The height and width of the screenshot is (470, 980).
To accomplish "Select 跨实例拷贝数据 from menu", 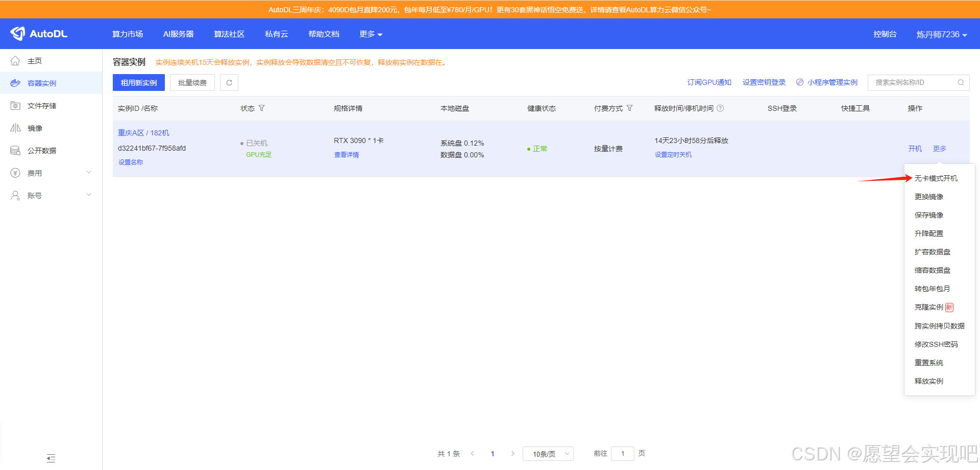I will pyautogui.click(x=940, y=326).
